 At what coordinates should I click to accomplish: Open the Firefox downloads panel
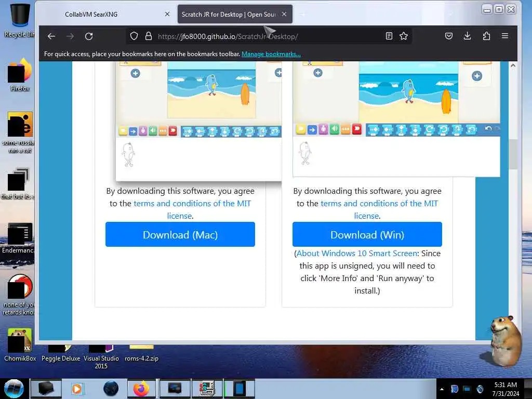467,36
